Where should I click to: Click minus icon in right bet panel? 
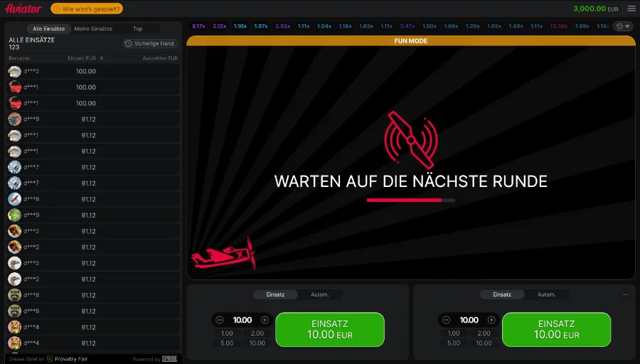[x=447, y=320]
